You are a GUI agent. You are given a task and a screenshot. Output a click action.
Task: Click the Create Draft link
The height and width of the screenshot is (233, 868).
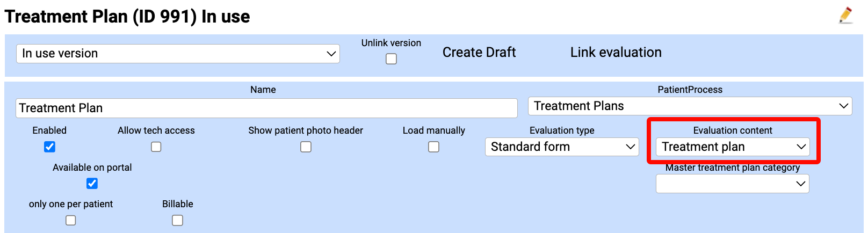(479, 53)
